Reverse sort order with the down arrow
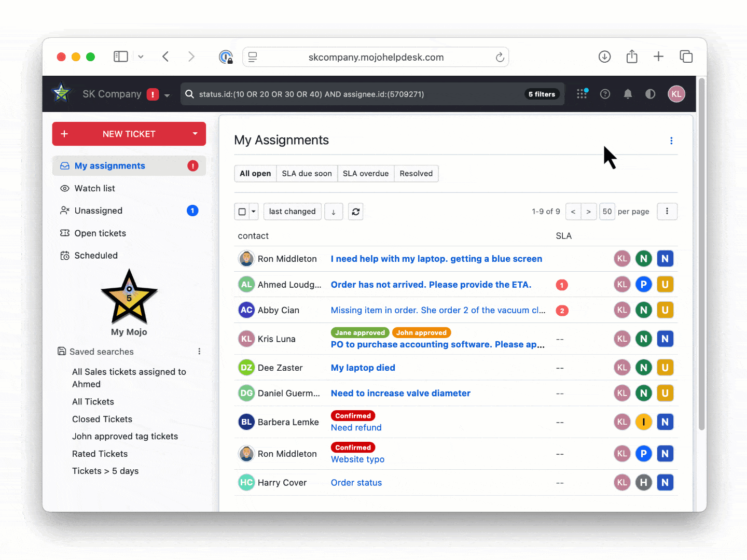 (x=334, y=212)
